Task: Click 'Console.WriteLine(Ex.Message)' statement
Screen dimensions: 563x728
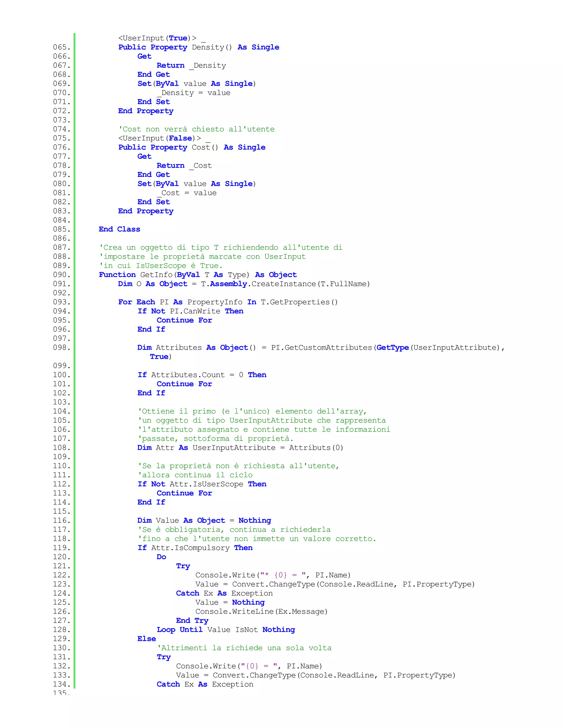Action: tap(261, 611)
